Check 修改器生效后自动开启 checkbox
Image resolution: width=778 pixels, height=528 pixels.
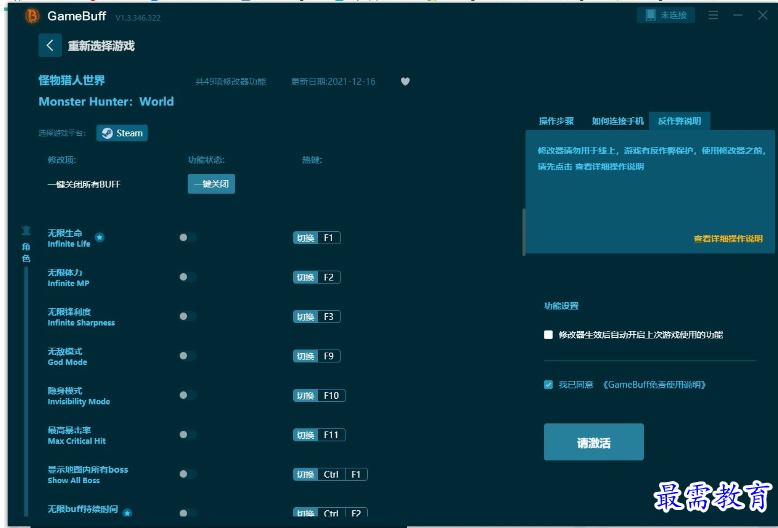(x=548, y=334)
